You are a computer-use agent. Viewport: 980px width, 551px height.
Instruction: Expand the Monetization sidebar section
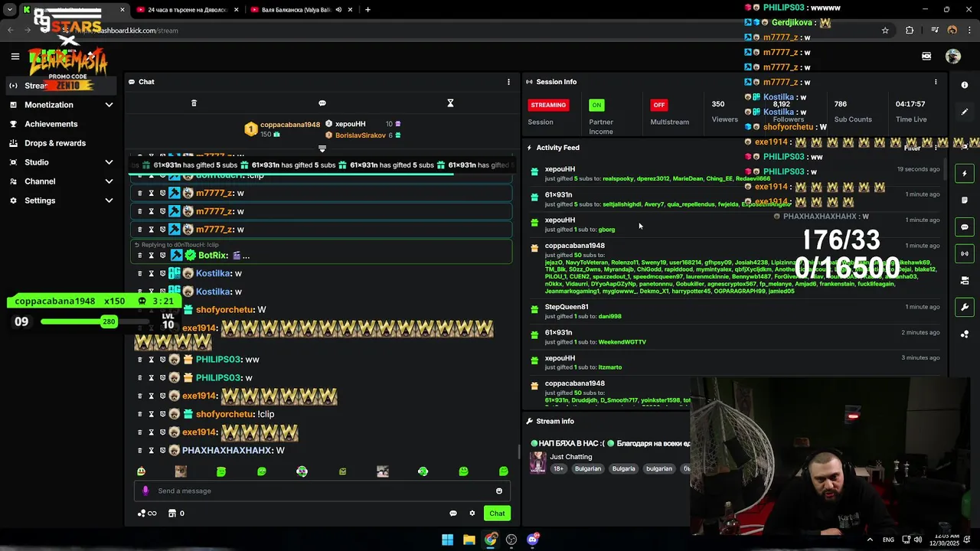(109, 105)
